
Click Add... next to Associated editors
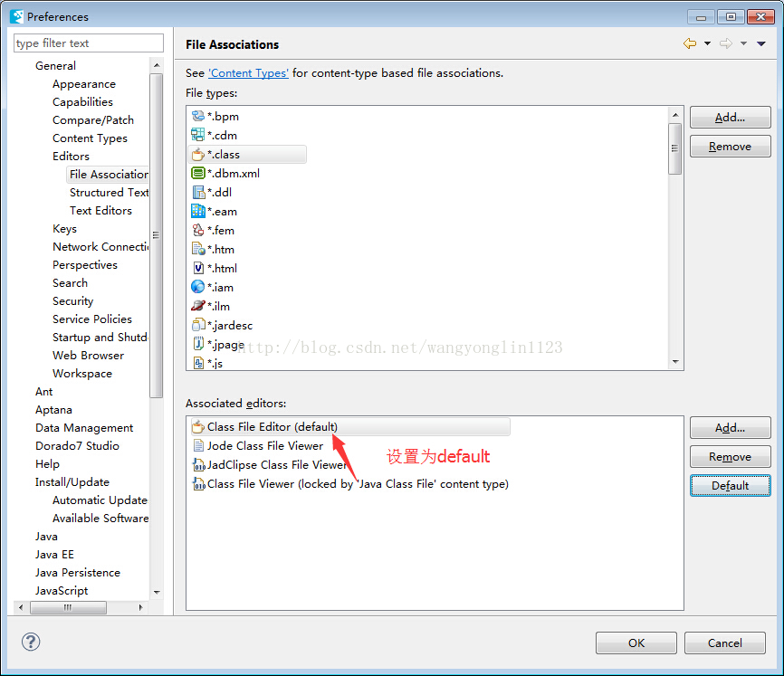[x=730, y=428]
